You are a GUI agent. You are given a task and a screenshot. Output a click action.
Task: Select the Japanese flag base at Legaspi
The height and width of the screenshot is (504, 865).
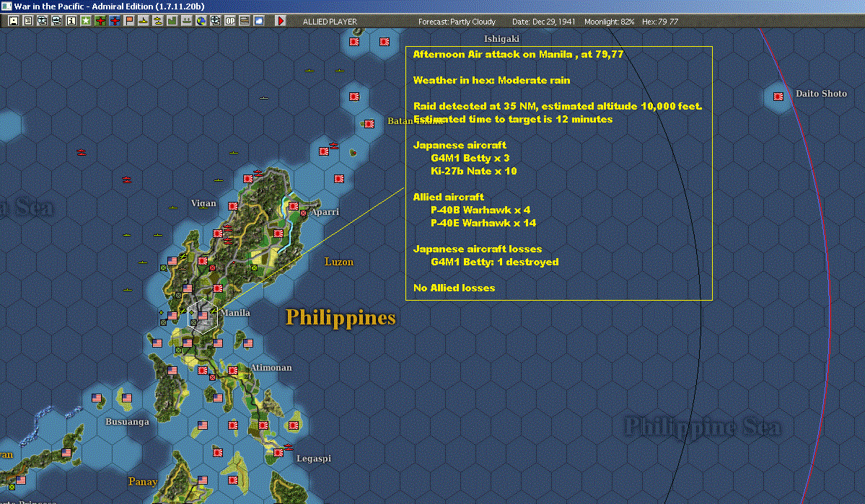pyautogui.click(x=278, y=453)
